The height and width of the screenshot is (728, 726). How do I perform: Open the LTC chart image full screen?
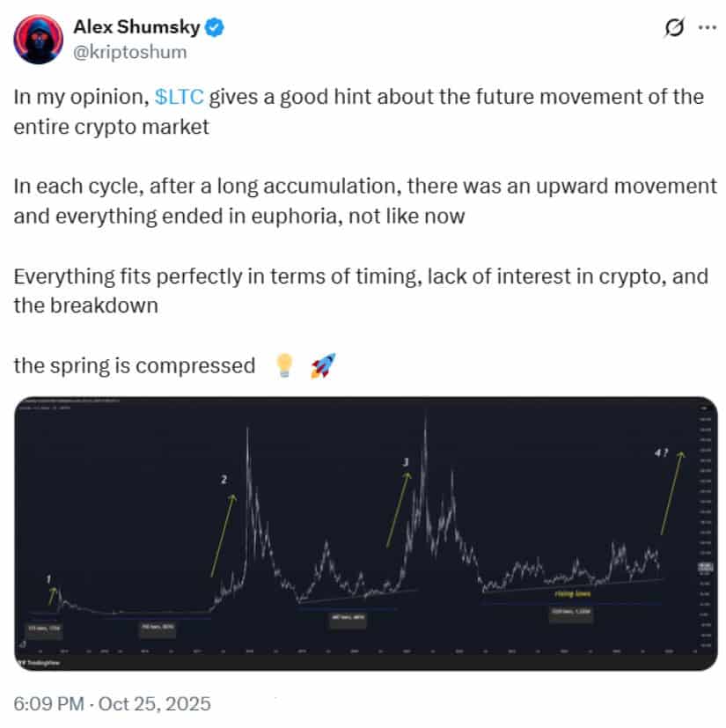pyautogui.click(x=361, y=528)
